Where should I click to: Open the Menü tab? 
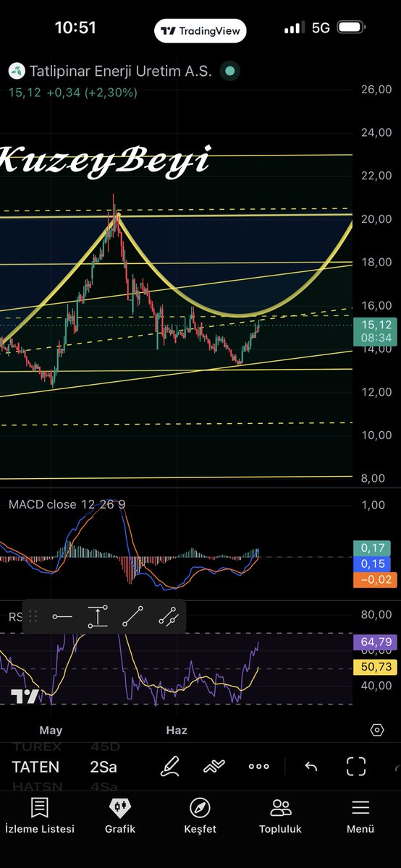(360, 816)
